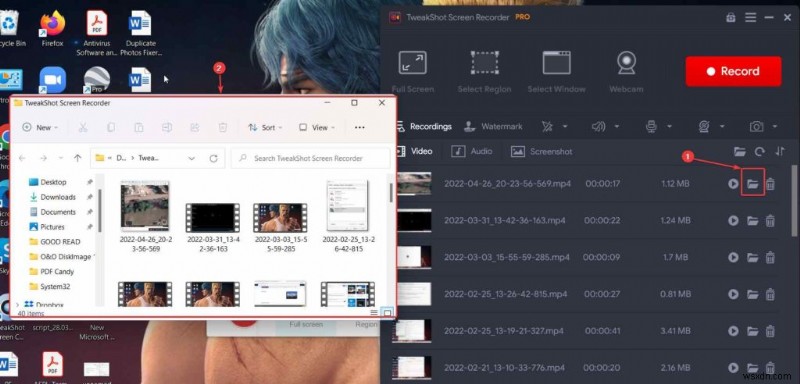Play recording 2022-02-25_13-19-21-327.mp4
This screenshot has width=800, height=384.
point(733,331)
